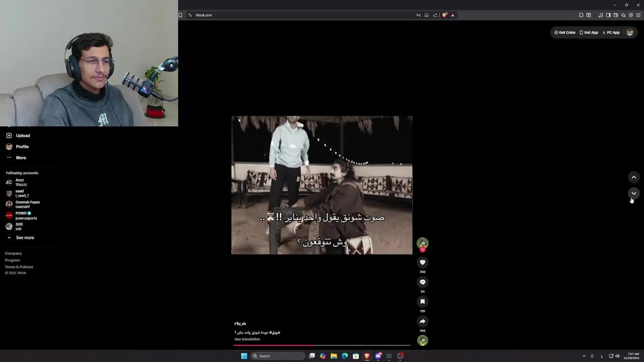Expand See more following accounts
The width and height of the screenshot is (644, 362).
click(20, 238)
